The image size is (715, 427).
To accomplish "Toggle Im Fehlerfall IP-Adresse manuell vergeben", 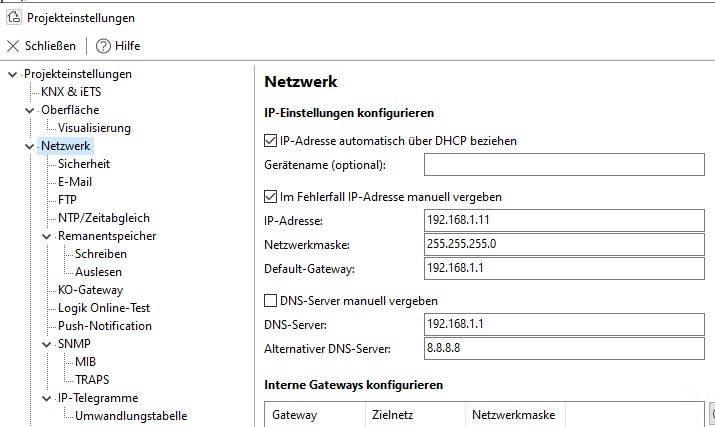I will point(270,196).
